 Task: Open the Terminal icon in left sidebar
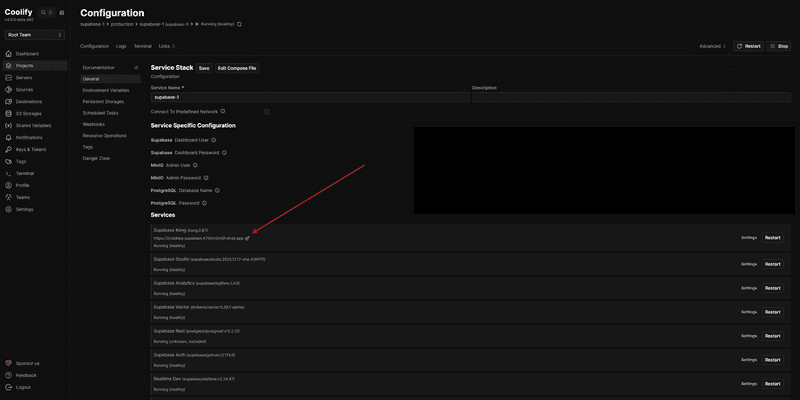click(8, 173)
